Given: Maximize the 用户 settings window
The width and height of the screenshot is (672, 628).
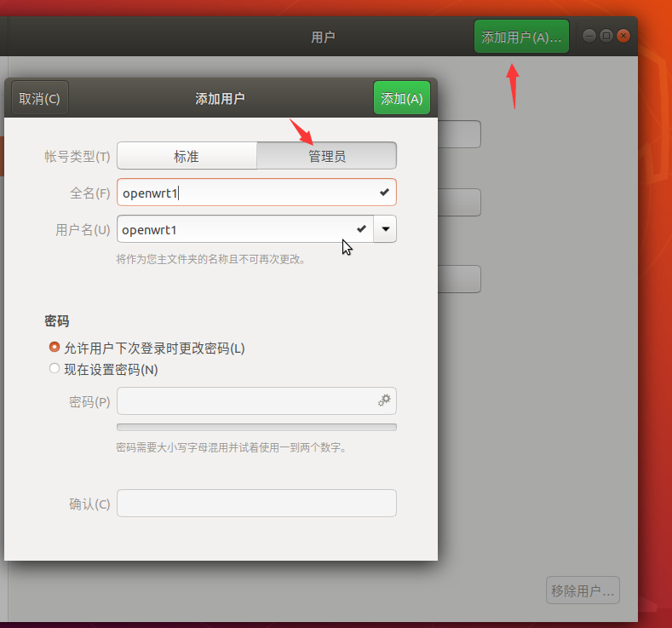Looking at the screenshot, I should click(606, 36).
